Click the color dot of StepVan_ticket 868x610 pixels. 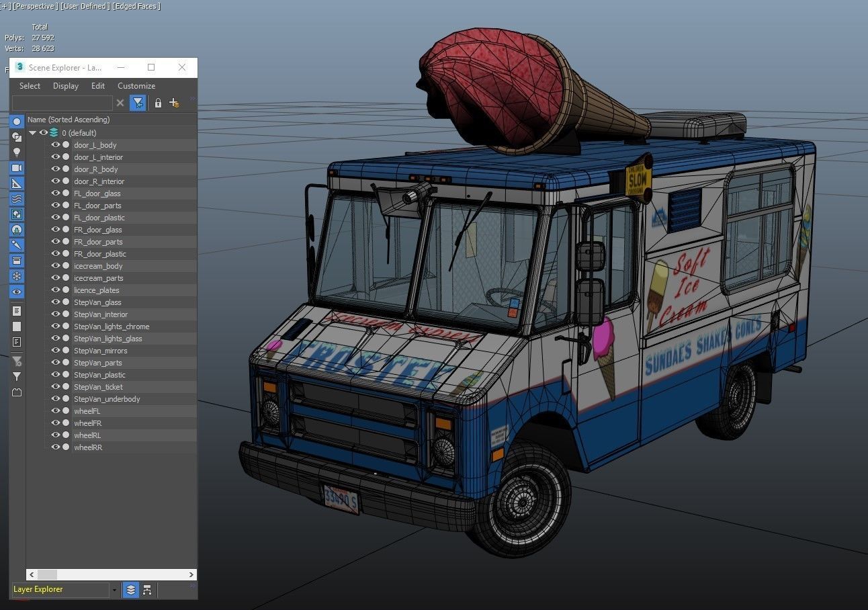point(66,387)
